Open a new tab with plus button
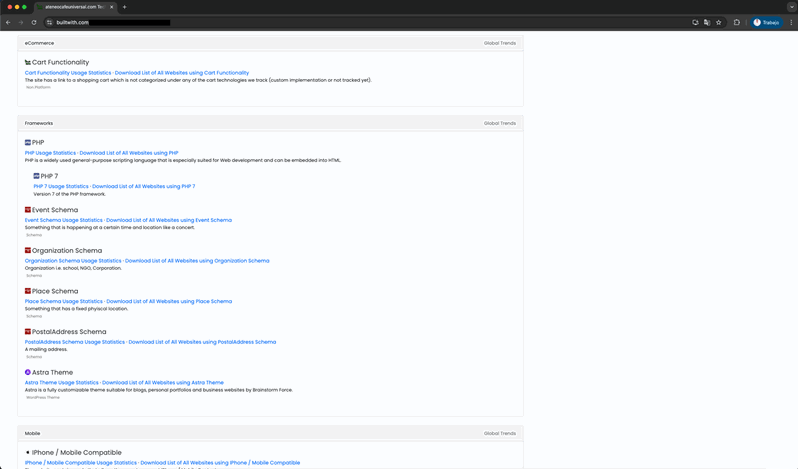Screen dimensions: 798x469 click(x=124, y=7)
